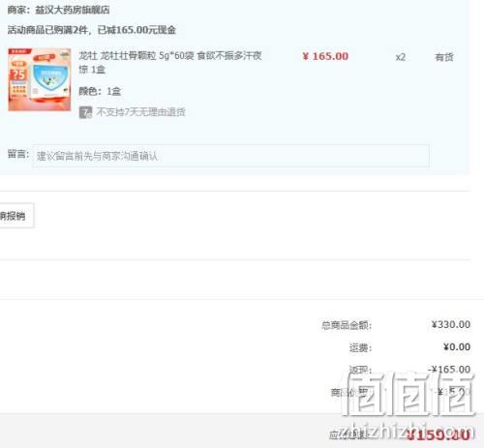484x448 pixels.
Task: Click the 7-day no-return policy icon
Action: pos(85,112)
